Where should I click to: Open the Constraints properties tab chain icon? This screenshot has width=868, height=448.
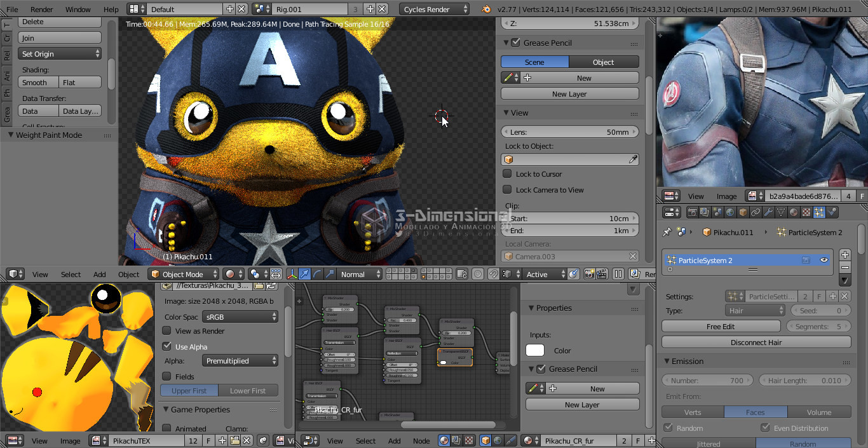[x=756, y=212]
